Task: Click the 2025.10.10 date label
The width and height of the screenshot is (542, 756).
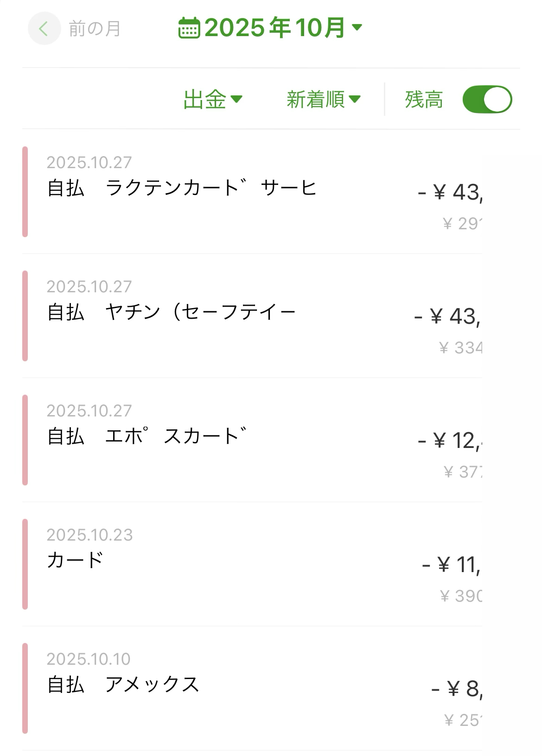Action: pos(89,659)
